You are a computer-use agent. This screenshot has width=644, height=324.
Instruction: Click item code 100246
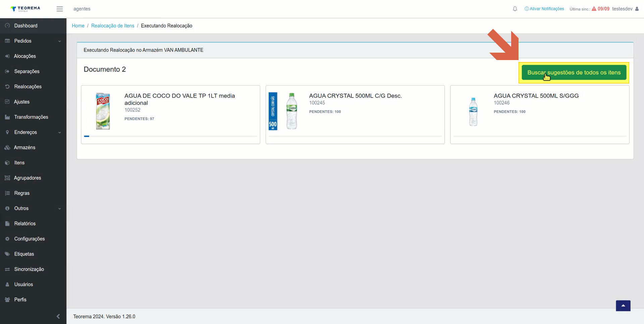pos(501,103)
